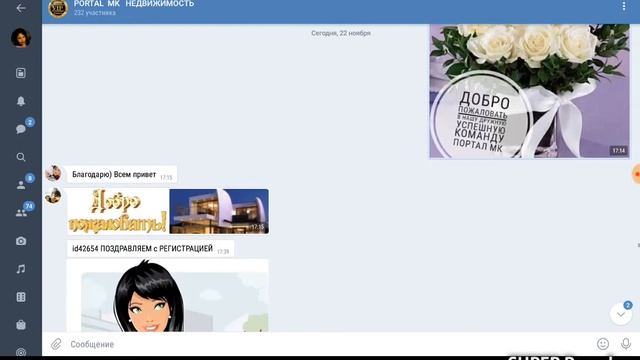This screenshot has width=640, height=360.
Task: Open groups icon with badge 74
Action: point(21,213)
